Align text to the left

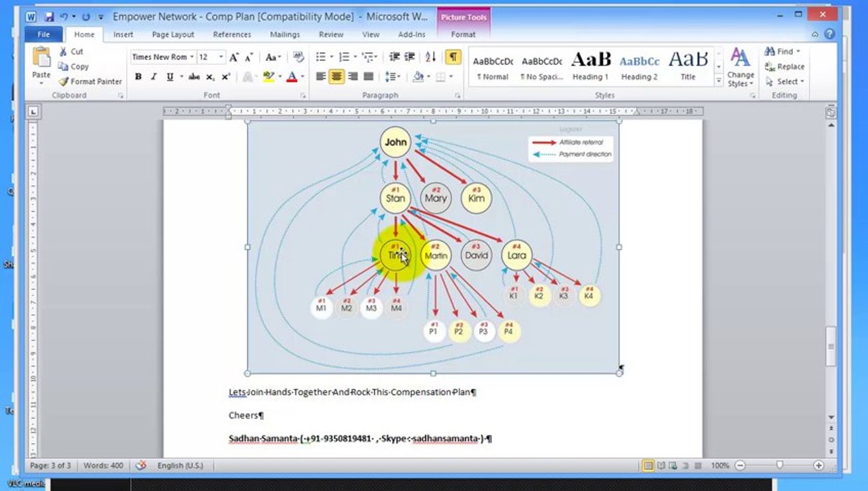[x=321, y=77]
